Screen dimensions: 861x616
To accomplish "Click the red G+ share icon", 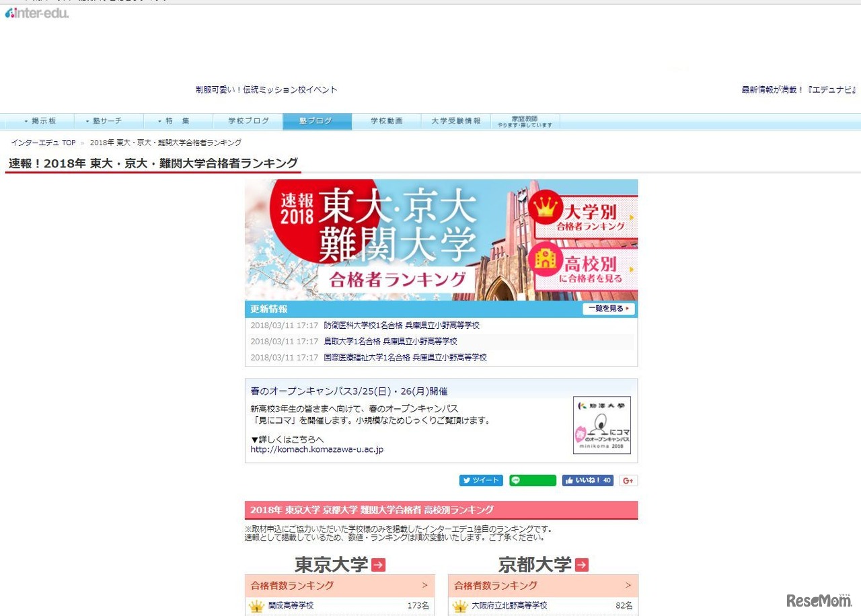I will coord(628,480).
